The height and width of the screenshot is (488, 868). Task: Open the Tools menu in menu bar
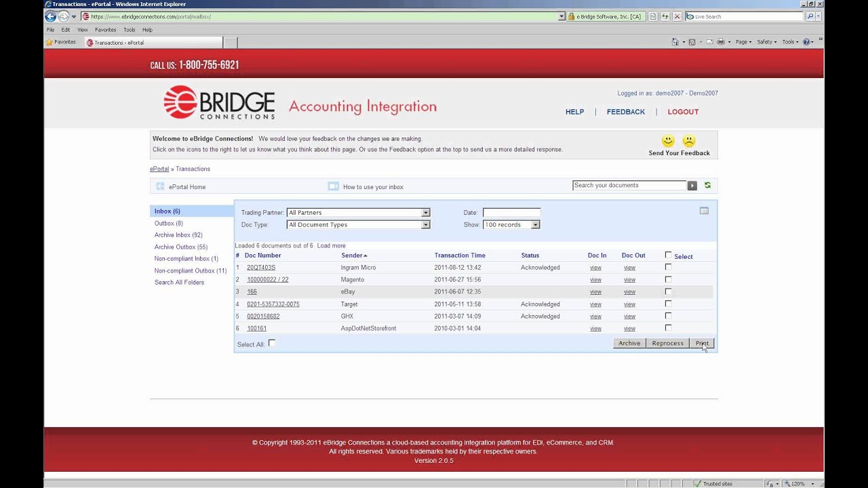130,30
